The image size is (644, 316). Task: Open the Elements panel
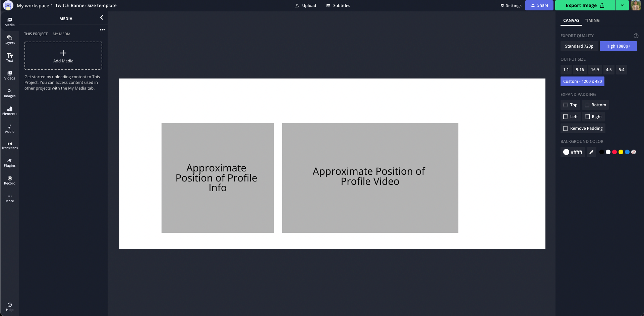pyautogui.click(x=9, y=111)
